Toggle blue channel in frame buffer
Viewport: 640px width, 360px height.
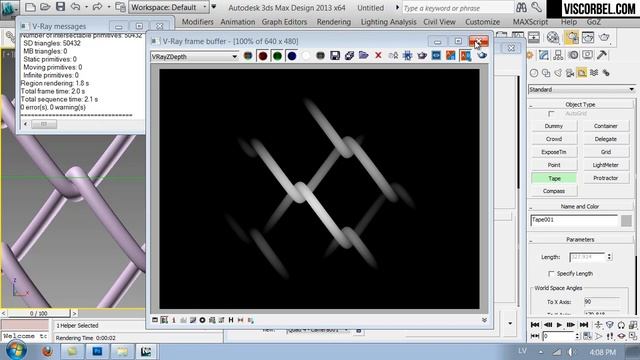point(292,56)
